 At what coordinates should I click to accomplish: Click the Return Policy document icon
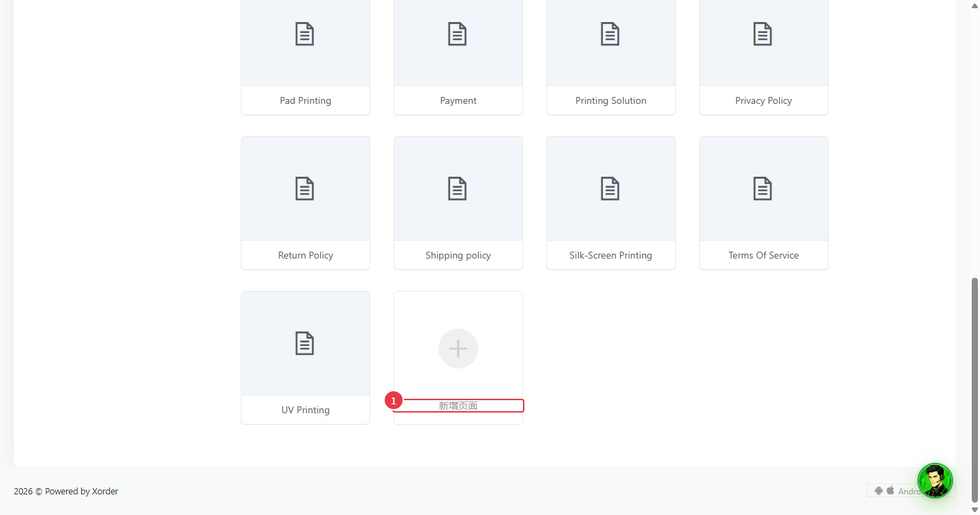coord(305,188)
